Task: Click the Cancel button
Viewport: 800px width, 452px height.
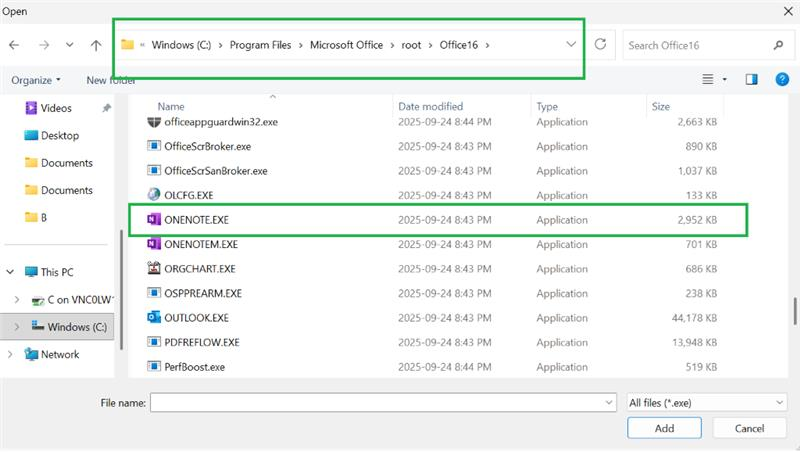Action: pos(749,428)
